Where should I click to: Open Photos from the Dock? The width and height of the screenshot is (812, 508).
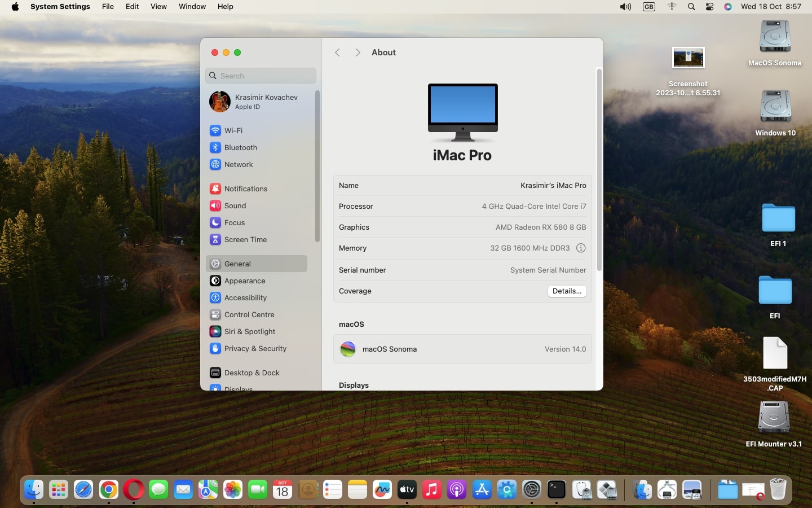click(233, 489)
